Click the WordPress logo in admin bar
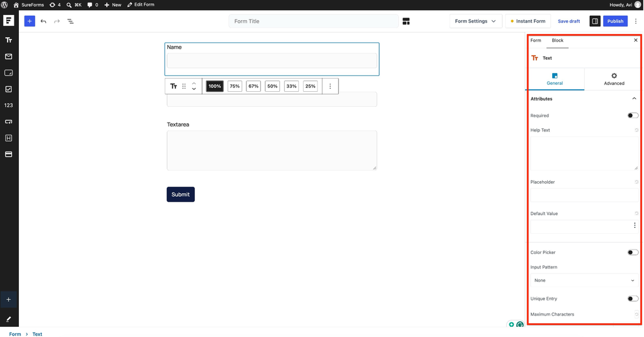 [x=4, y=5]
